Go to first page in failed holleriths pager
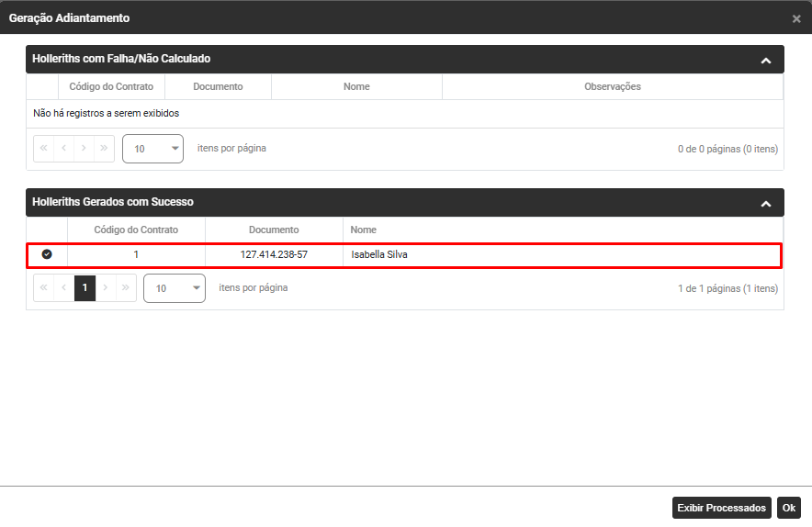Viewport: 812px width, 527px height. 44,148
